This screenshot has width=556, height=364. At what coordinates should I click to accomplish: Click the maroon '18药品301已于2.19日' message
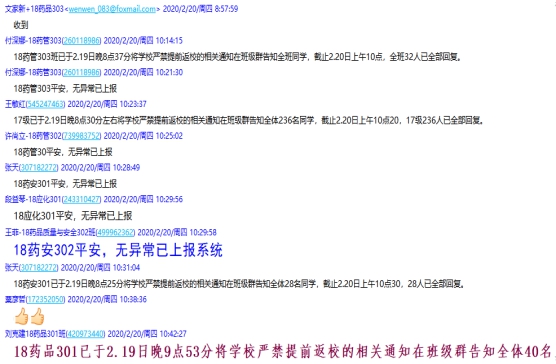(x=283, y=352)
